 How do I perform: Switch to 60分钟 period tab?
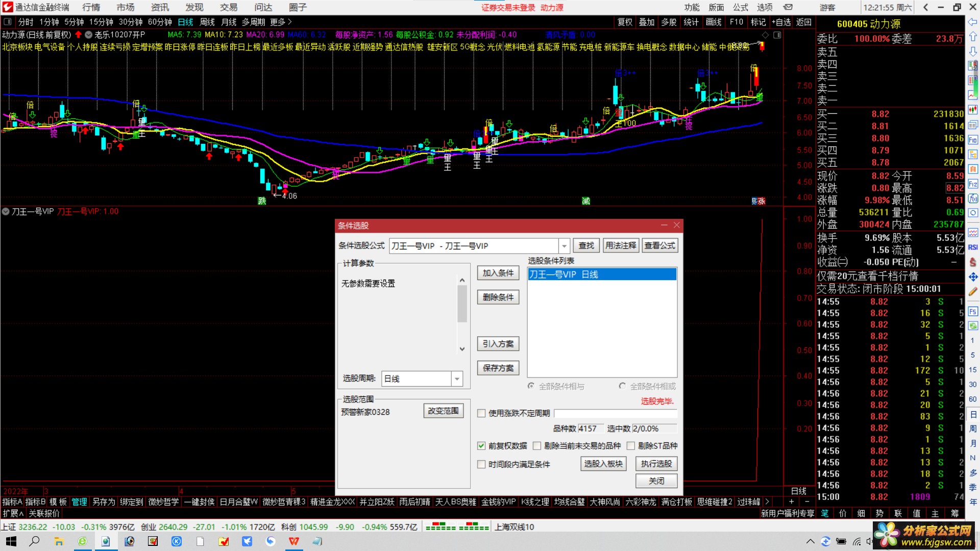coord(160,22)
